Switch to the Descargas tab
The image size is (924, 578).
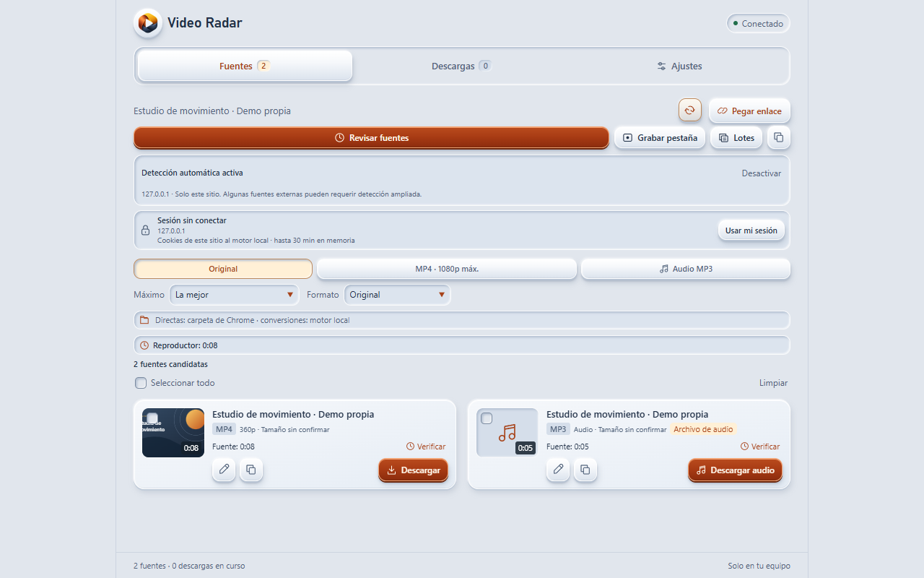click(462, 66)
